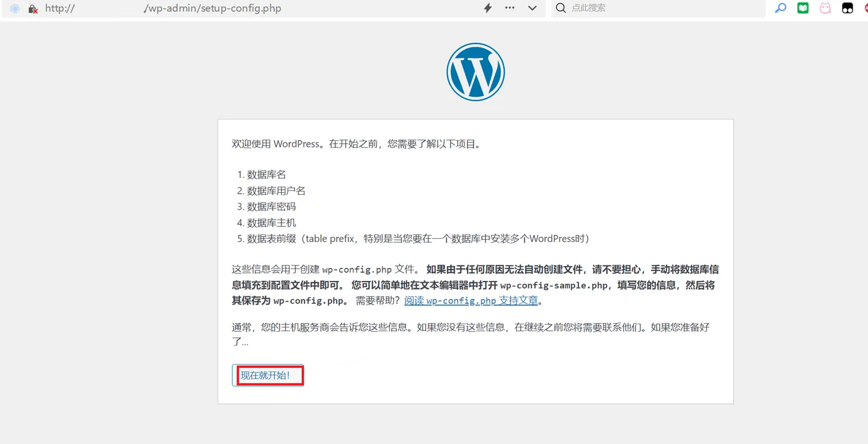Open the "阅读 wp-config.php 支持文章" link
The height and width of the screenshot is (444, 868).
coord(471,301)
